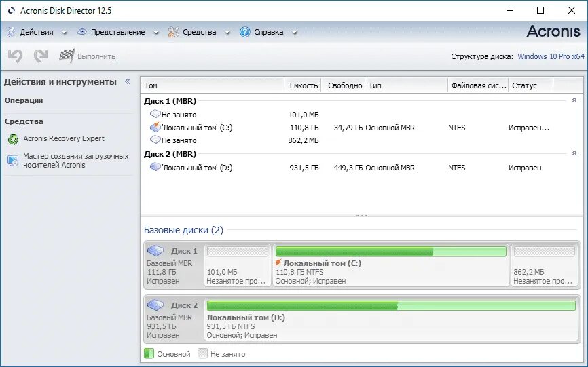This screenshot has width=588, height=367.
Task: Click the checkered flag Execute icon
Action: tap(67, 56)
